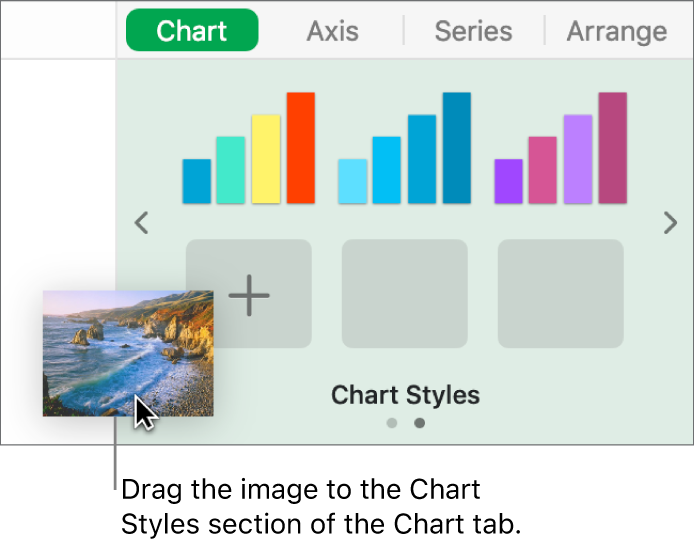Select the all-blue bar chart style

404,148
